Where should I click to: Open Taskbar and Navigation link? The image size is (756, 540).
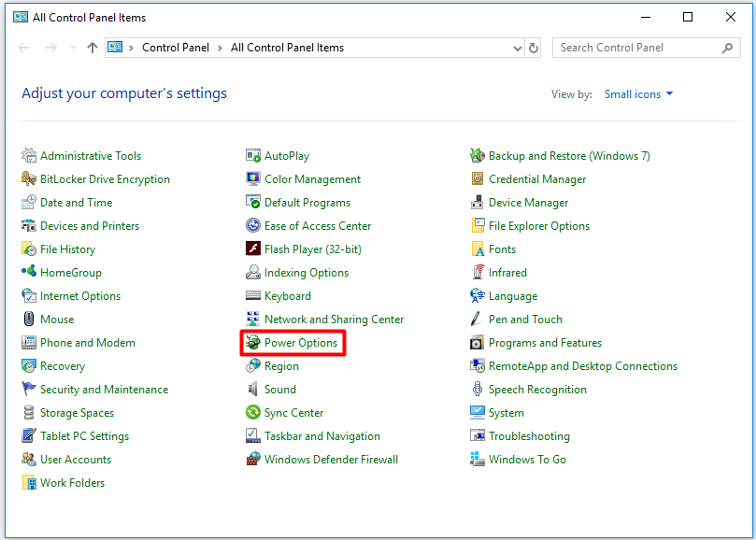[x=322, y=436]
